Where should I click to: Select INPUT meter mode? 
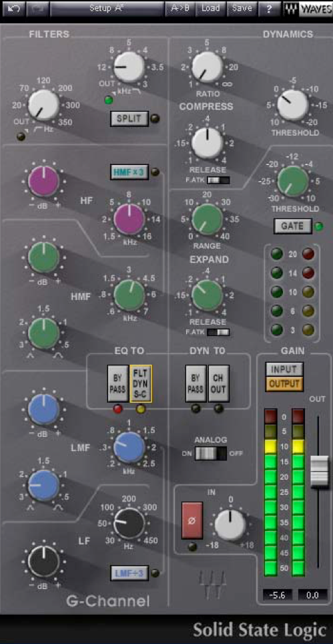click(x=284, y=369)
